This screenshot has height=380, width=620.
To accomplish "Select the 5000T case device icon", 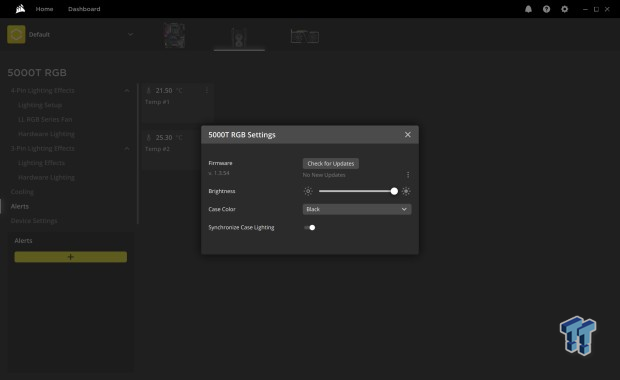I will (x=239, y=37).
